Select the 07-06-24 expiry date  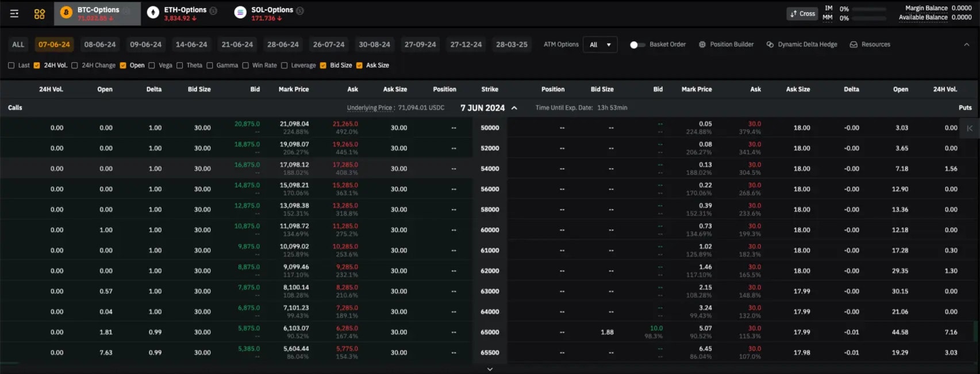pos(54,44)
